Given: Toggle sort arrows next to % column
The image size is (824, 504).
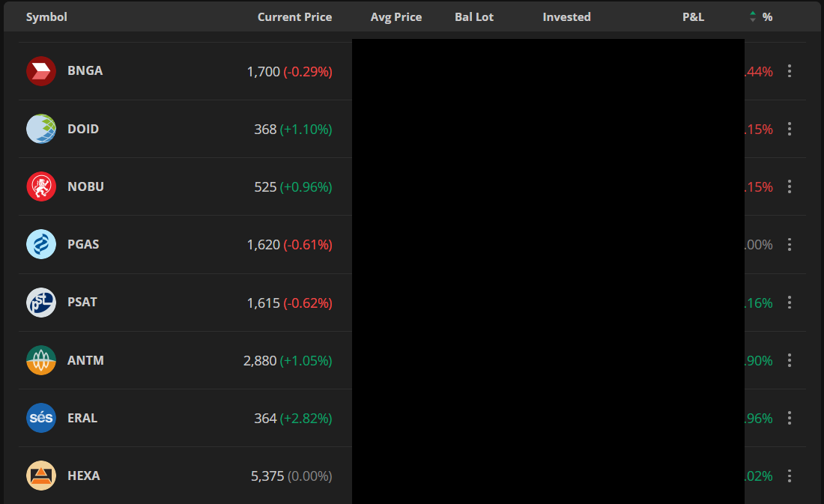Looking at the screenshot, I should click(753, 16).
